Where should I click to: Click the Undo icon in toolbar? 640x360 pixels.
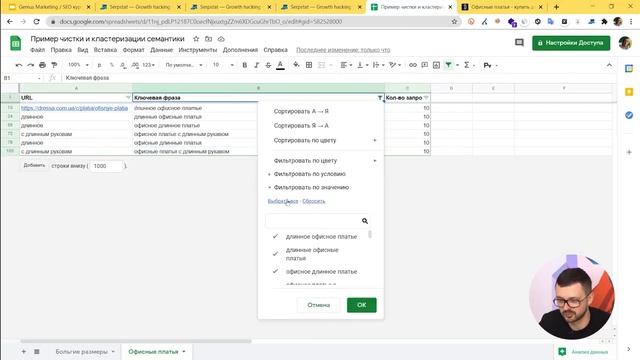coord(19,65)
